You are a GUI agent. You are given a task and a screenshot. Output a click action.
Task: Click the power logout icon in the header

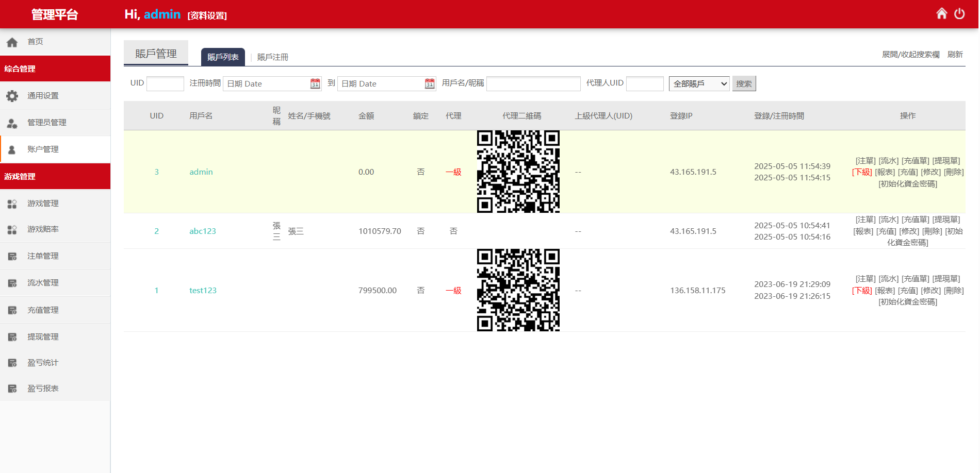(x=959, y=13)
